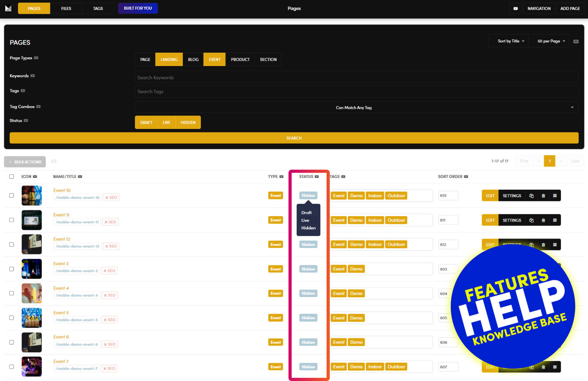The height and width of the screenshot is (381, 588).
Task: Click the video help icon beside Navigation
Action: [515, 9]
